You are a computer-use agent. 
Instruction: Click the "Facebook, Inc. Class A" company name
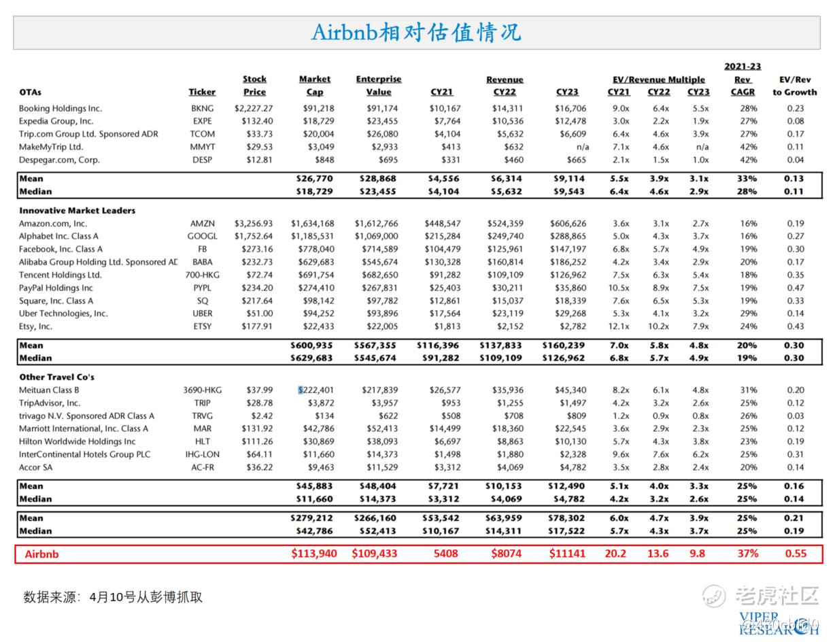pyautogui.click(x=61, y=250)
